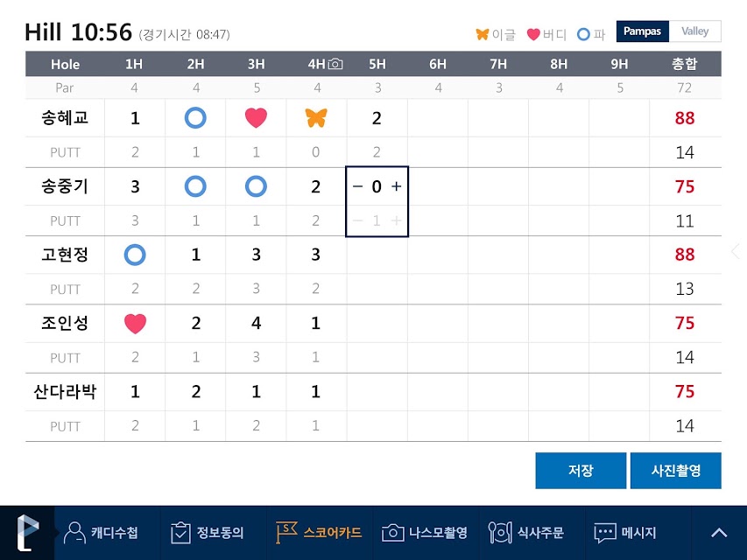Select the 스코어카드 tab
This screenshot has height=560, width=747.
coord(318,532)
